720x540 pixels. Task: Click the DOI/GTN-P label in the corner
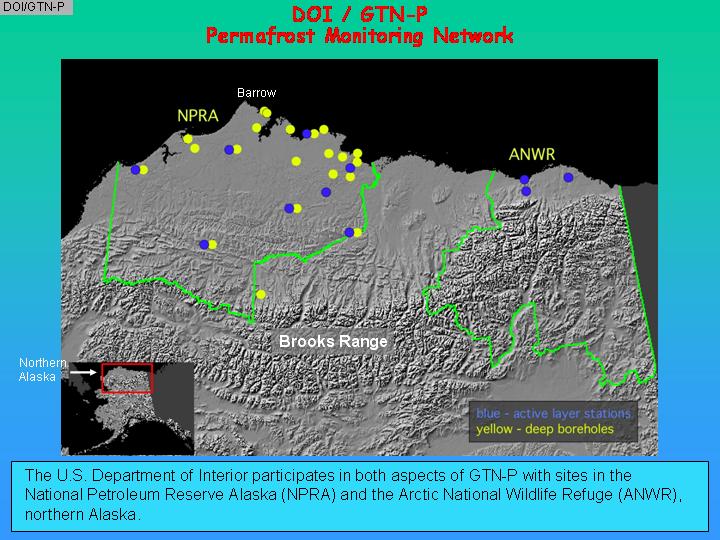(33, 7)
